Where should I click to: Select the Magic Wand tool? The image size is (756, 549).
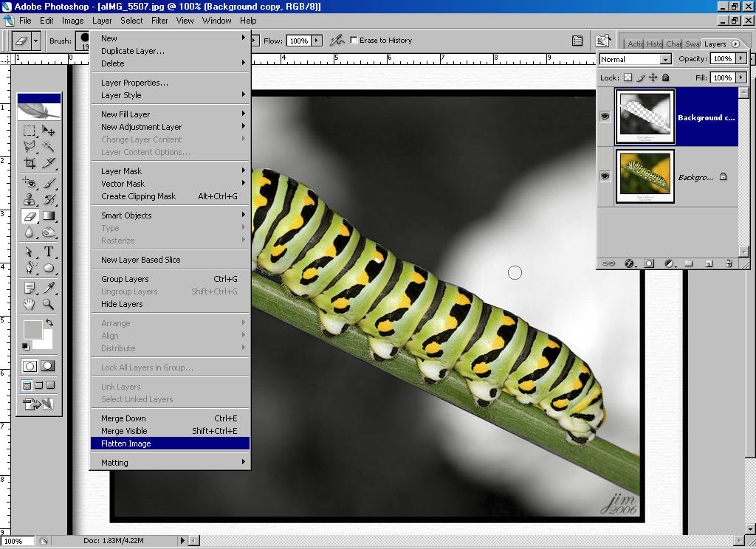(48, 146)
